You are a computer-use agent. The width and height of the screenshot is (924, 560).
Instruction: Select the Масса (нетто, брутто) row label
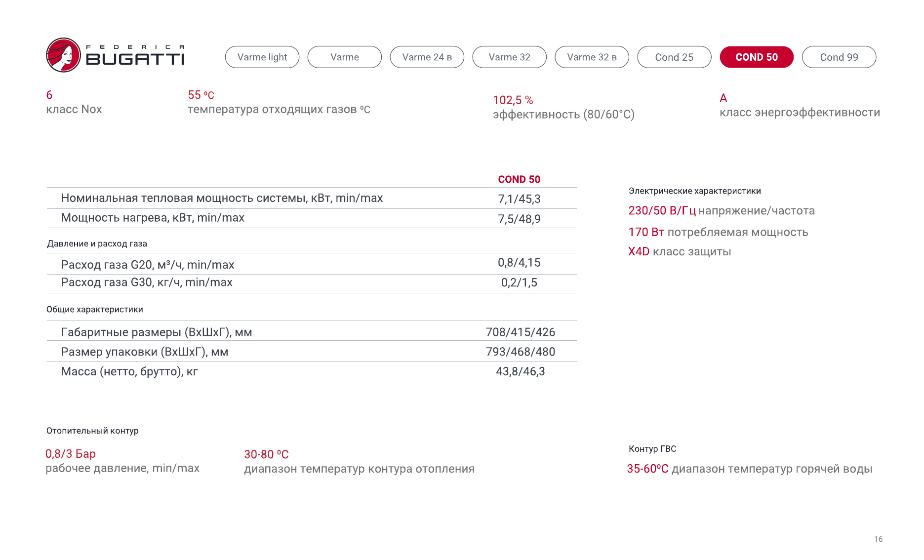(129, 371)
